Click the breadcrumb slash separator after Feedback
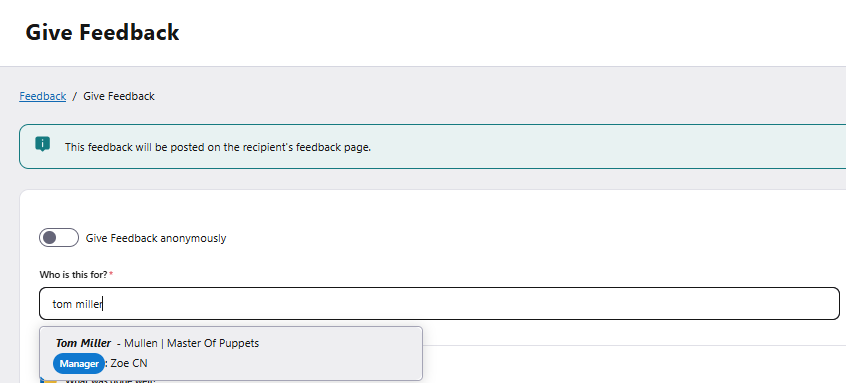The image size is (846, 383). coord(74,96)
